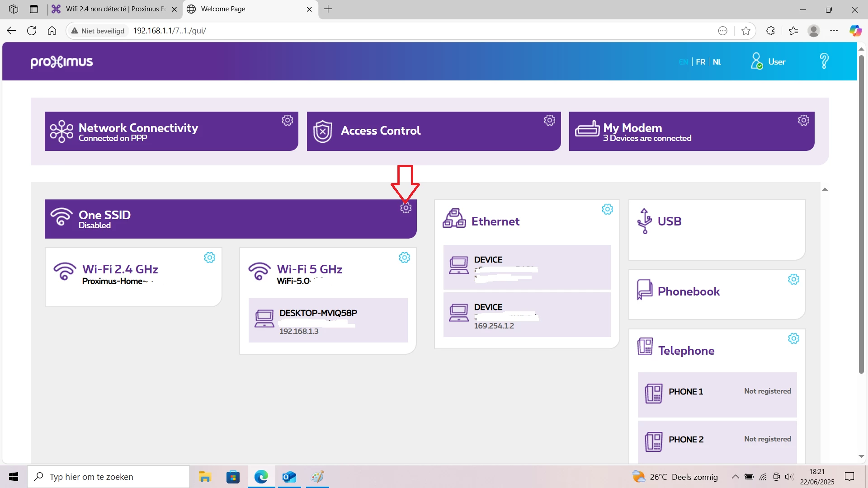Open Copilot in Edge sidebar
The height and width of the screenshot is (488, 868).
[x=855, y=31]
